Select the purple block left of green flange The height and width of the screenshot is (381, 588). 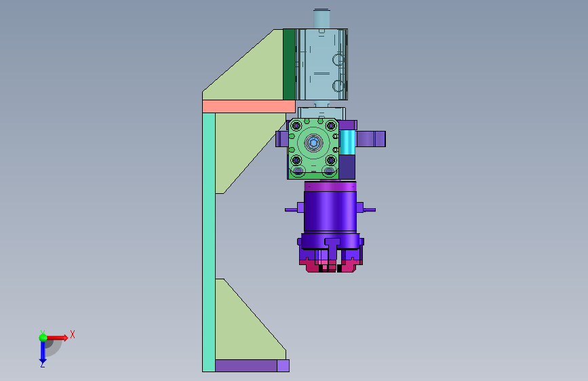pos(282,139)
